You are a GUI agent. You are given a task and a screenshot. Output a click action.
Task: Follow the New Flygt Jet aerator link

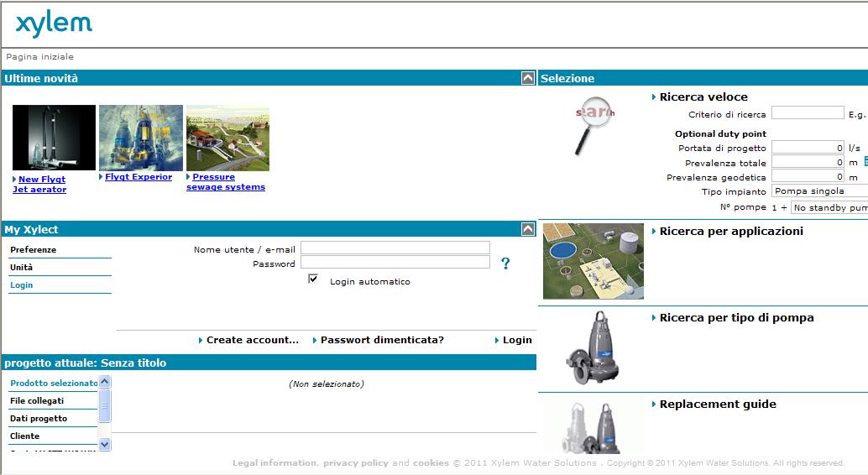pyautogui.click(x=39, y=185)
